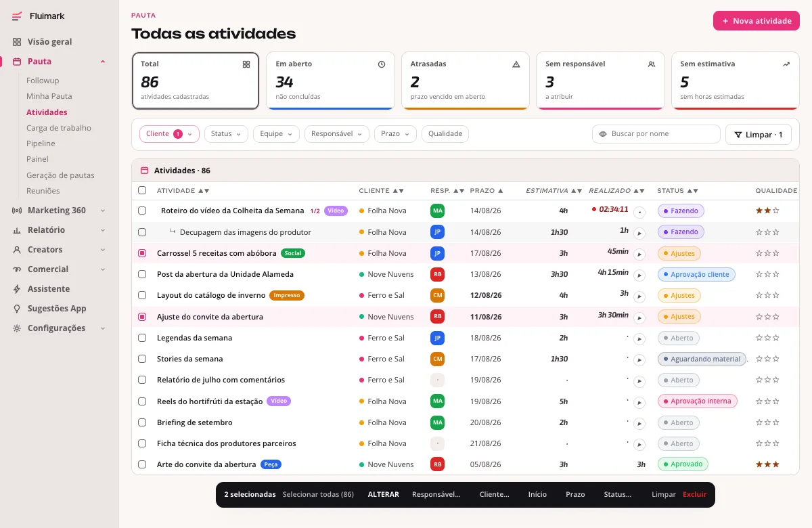Screen dimensions: 812x528
Task: Click the calendar icon in Atividades header
Action: 144,171
